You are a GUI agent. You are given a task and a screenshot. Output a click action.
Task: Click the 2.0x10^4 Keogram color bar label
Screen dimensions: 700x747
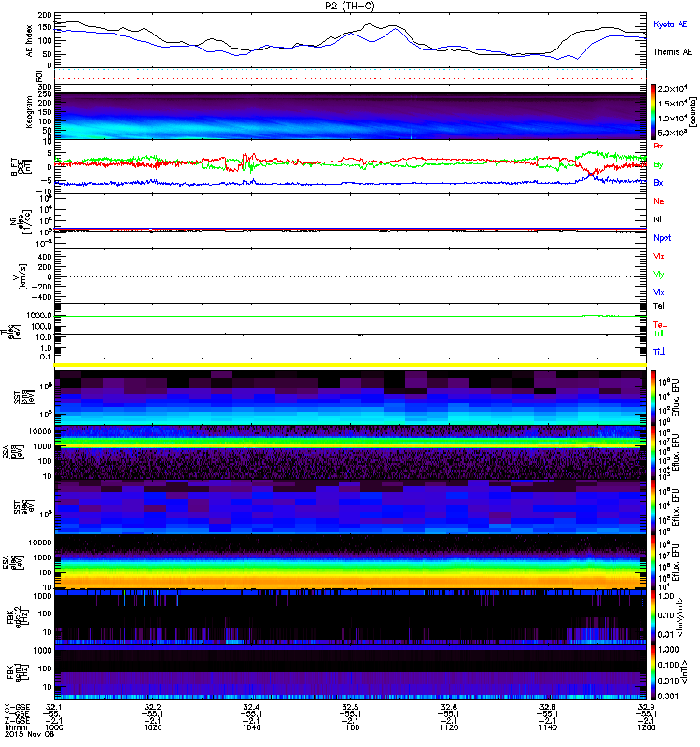point(672,89)
